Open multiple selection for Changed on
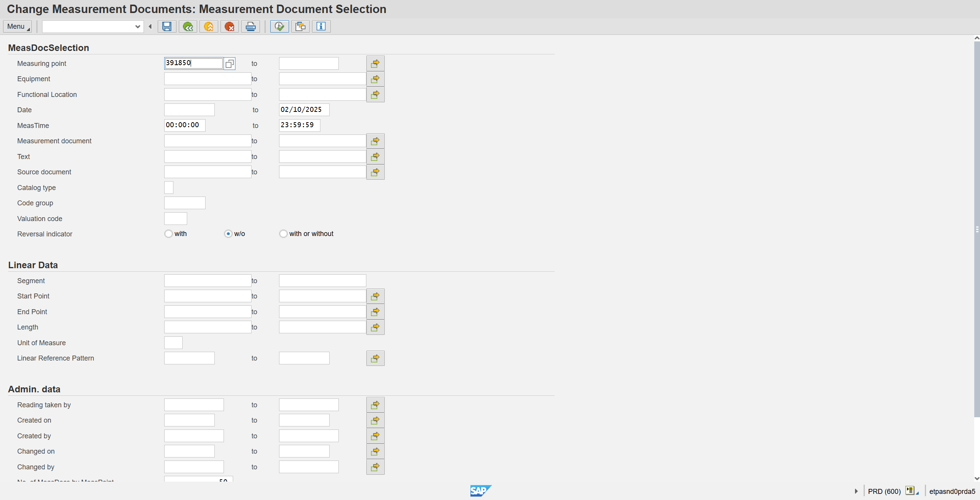The width and height of the screenshot is (980, 500). pos(375,451)
